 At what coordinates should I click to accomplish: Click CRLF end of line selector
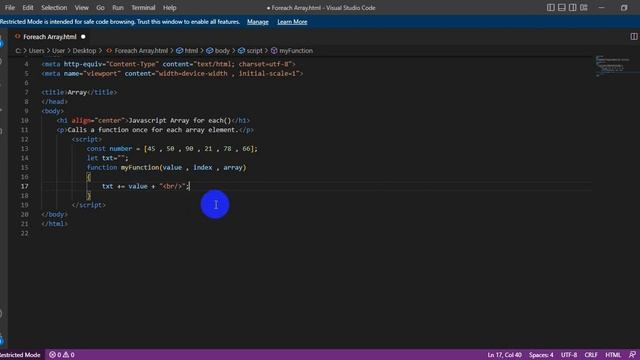(591, 355)
